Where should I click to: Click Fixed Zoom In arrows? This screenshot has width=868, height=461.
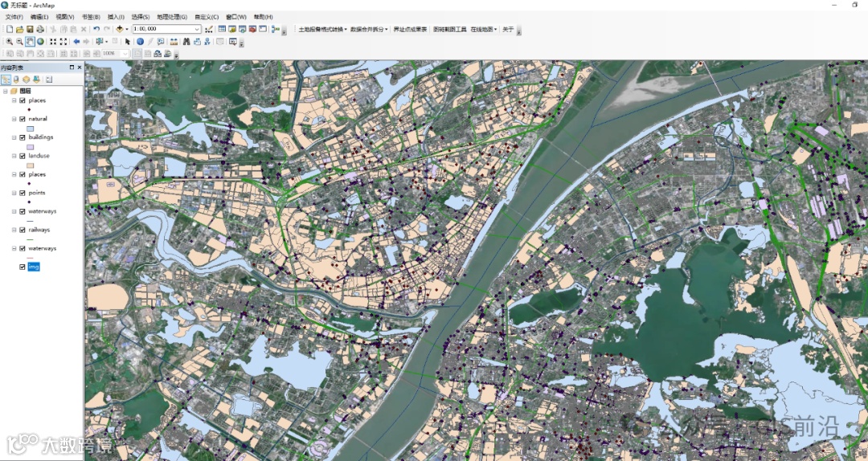click(53, 42)
